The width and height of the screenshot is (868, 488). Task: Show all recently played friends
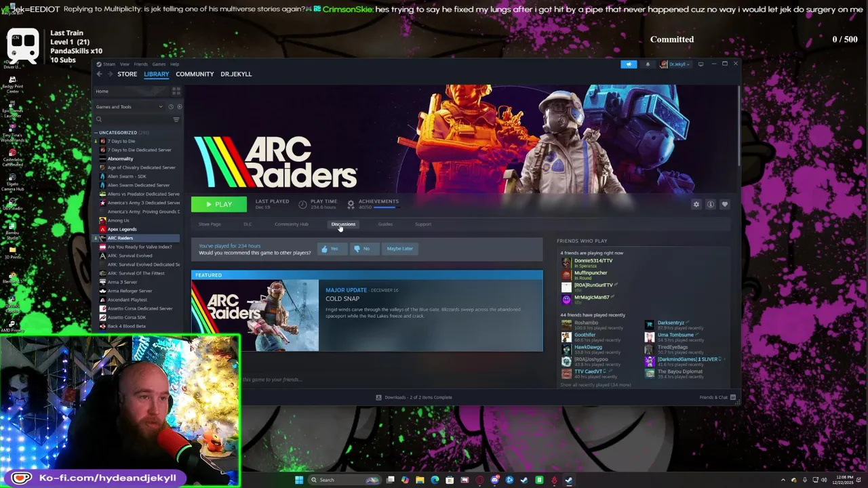595,385
